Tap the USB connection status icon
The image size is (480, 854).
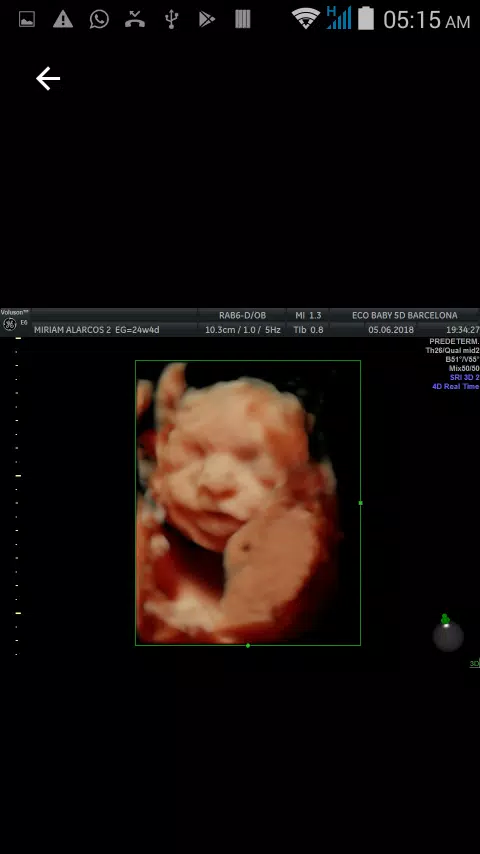pos(171,19)
